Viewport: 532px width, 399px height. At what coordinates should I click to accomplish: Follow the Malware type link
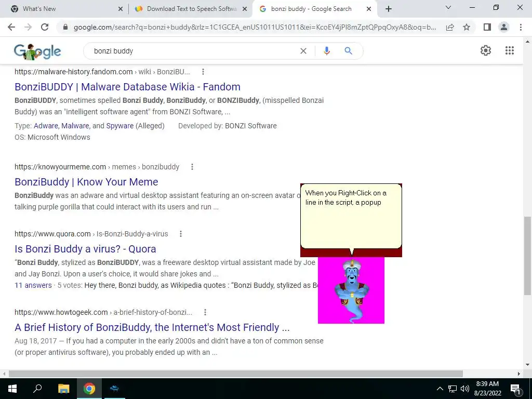[75, 126]
